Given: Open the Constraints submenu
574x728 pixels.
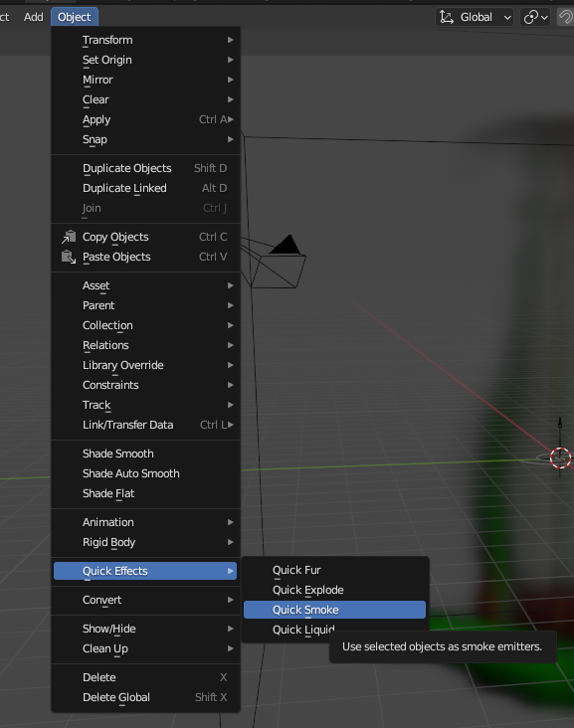Looking at the screenshot, I should tap(145, 386).
